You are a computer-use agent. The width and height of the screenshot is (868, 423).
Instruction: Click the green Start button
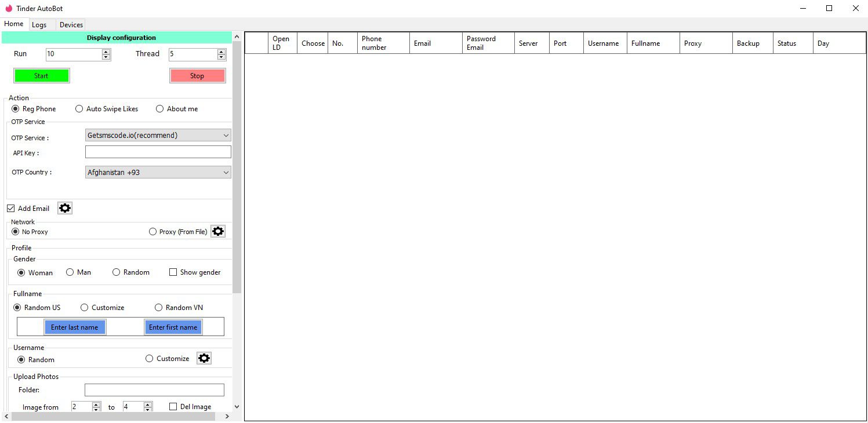point(42,76)
